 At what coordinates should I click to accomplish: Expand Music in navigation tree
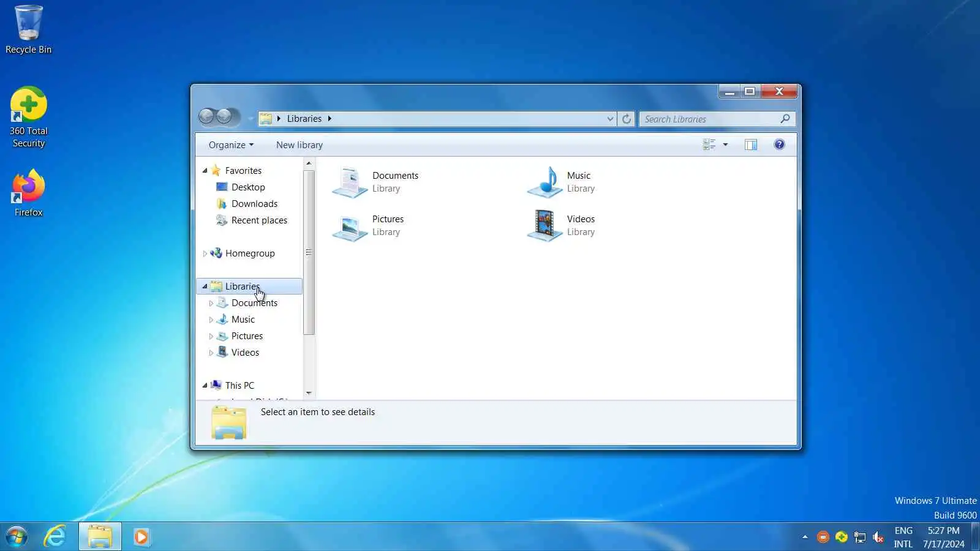click(211, 320)
